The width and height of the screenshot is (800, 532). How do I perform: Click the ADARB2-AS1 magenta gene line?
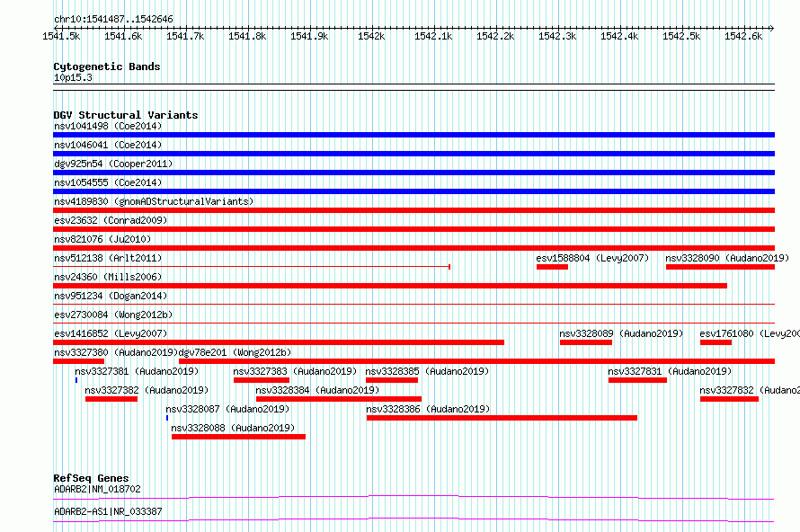pyautogui.click(x=413, y=519)
